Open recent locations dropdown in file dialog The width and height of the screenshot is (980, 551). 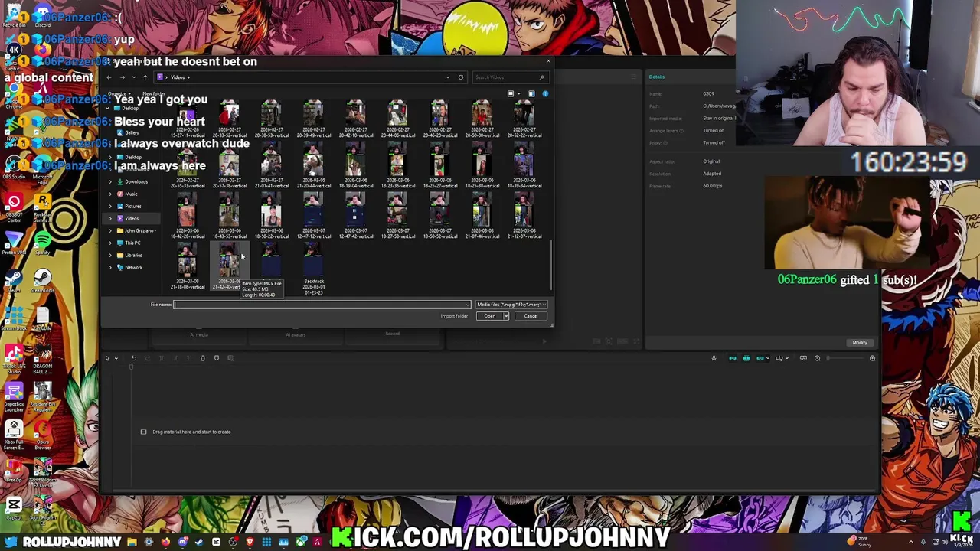point(133,77)
